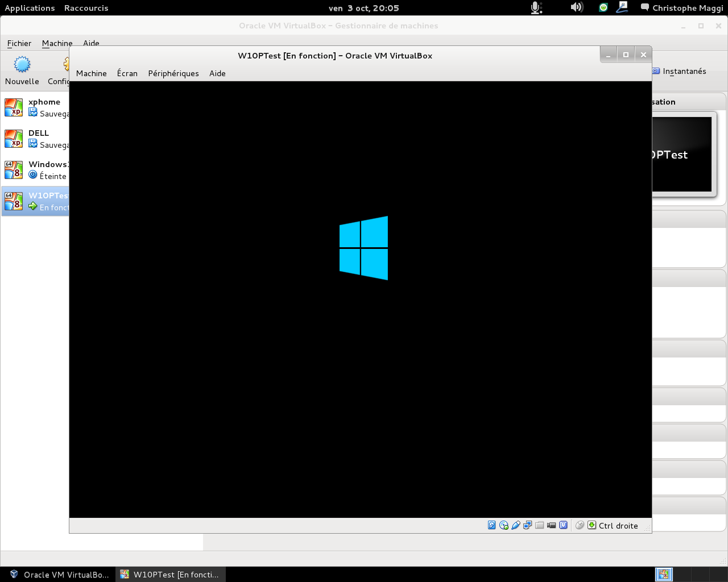This screenshot has width=728, height=582.
Task: Click the host key arrow indicator icon
Action: (x=592, y=525)
